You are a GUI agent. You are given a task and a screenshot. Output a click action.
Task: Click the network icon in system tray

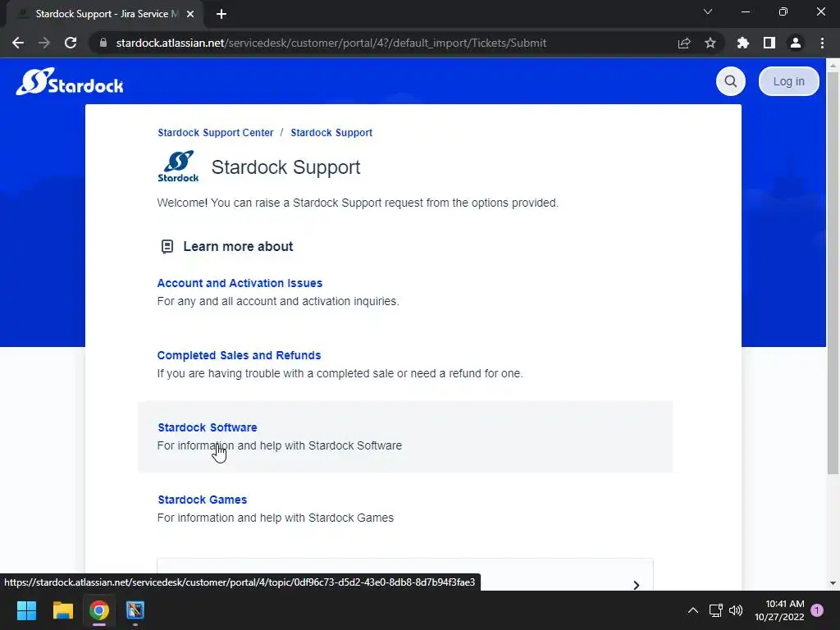click(715, 610)
